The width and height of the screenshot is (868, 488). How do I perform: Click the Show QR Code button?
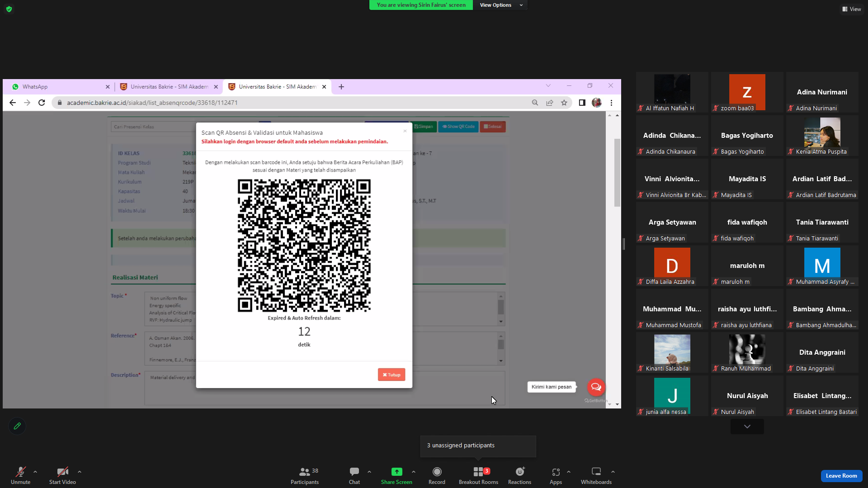(458, 127)
